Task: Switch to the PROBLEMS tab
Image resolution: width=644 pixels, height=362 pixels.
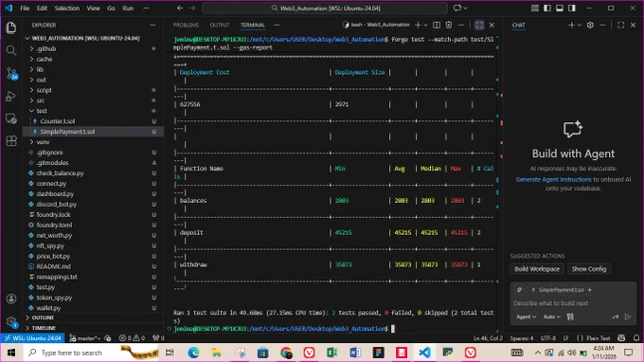Action: (x=186, y=25)
